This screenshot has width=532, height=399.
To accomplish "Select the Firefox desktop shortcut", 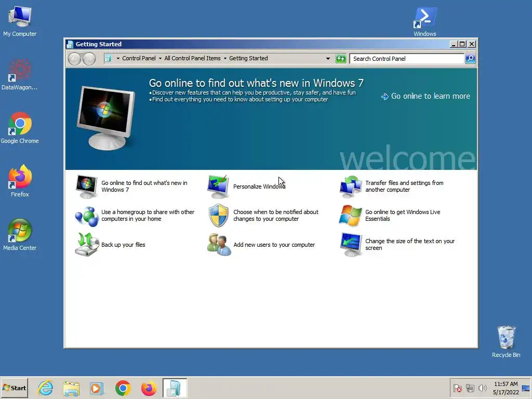I will click(20, 181).
